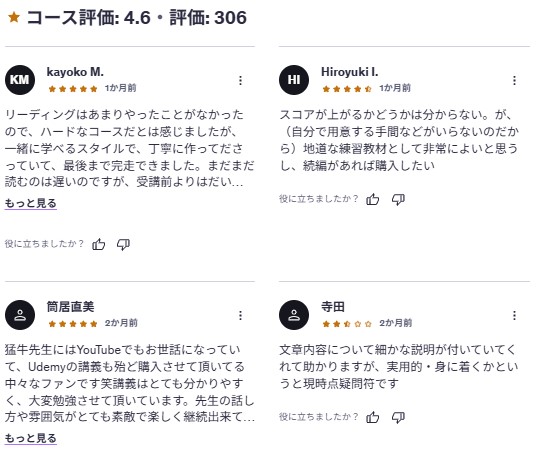
Task: Click thumbs up on kayoko M.'s review
Action: point(99,244)
